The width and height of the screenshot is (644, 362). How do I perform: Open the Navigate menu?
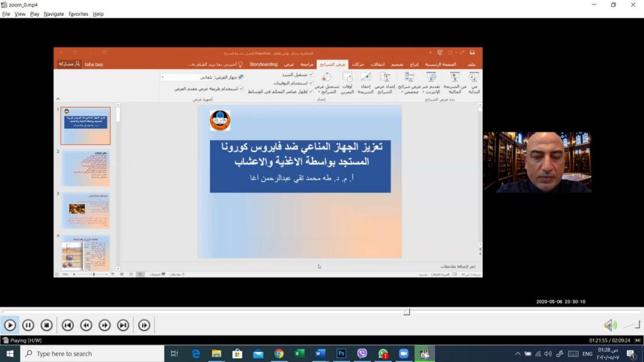point(53,14)
